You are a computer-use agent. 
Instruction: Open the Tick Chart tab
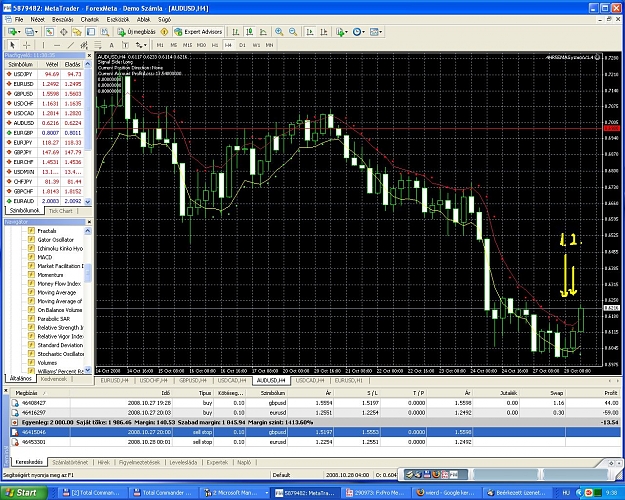[61, 211]
